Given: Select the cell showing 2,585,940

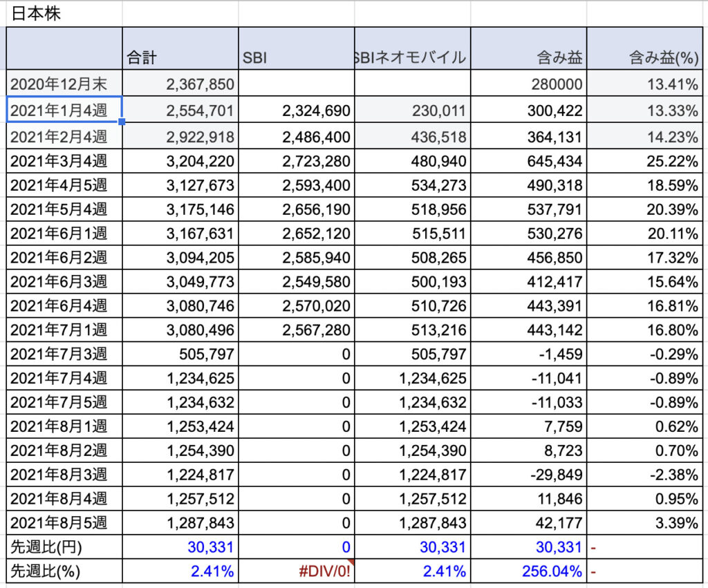Looking at the screenshot, I should click(296, 257).
